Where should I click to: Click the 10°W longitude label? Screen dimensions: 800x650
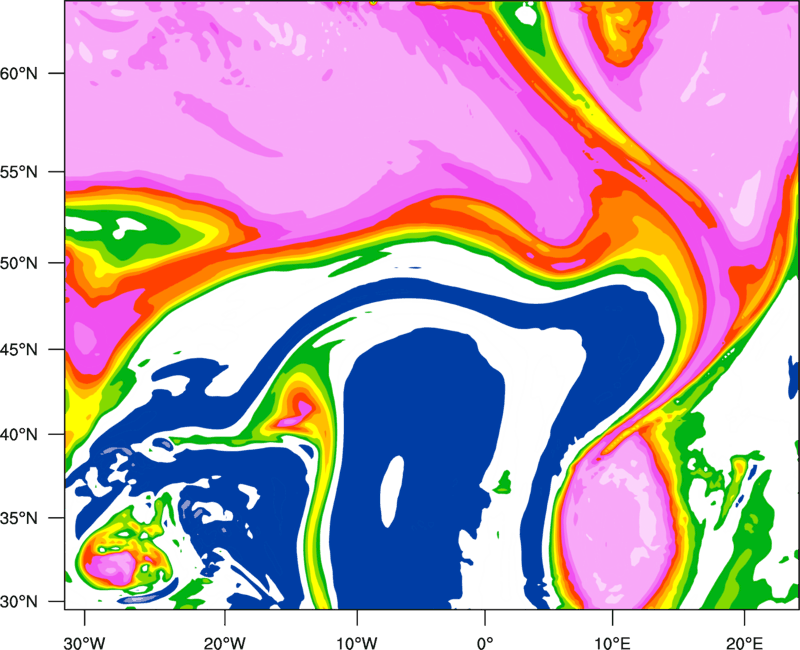click(356, 643)
